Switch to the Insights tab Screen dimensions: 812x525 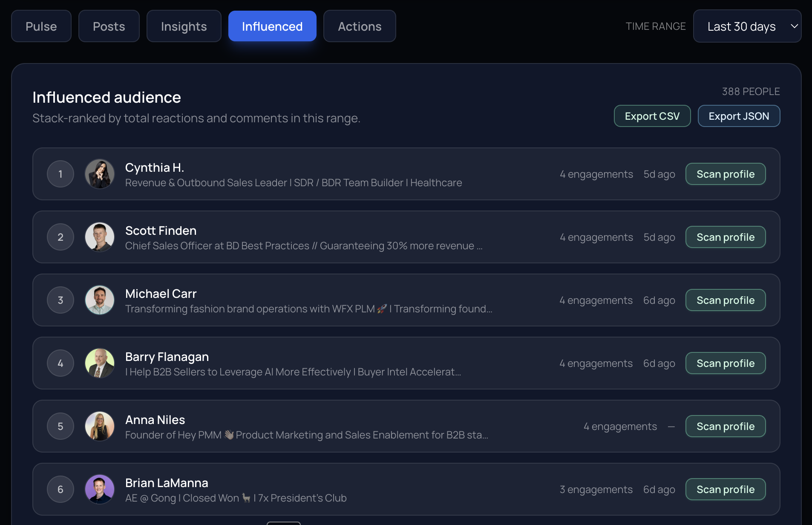coord(184,26)
